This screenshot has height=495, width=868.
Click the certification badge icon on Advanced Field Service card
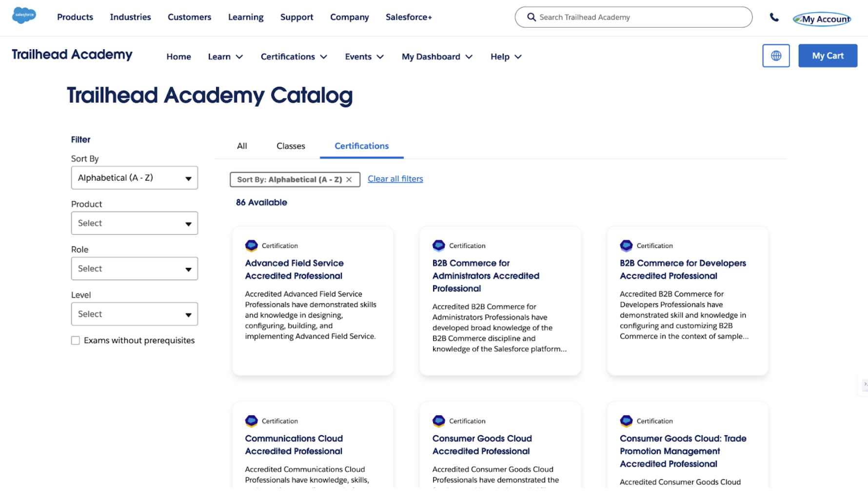pos(252,246)
